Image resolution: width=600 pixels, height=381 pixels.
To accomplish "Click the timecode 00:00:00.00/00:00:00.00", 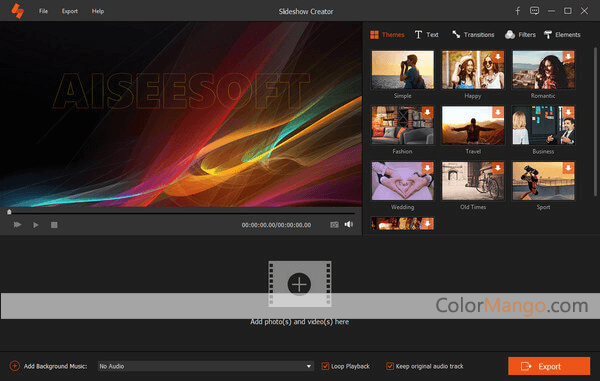I will [x=276, y=225].
